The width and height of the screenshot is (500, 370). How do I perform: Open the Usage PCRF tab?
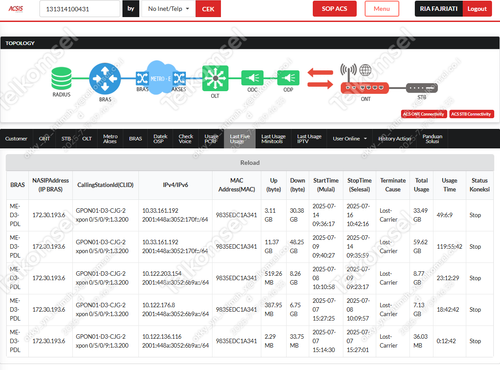[211, 138]
